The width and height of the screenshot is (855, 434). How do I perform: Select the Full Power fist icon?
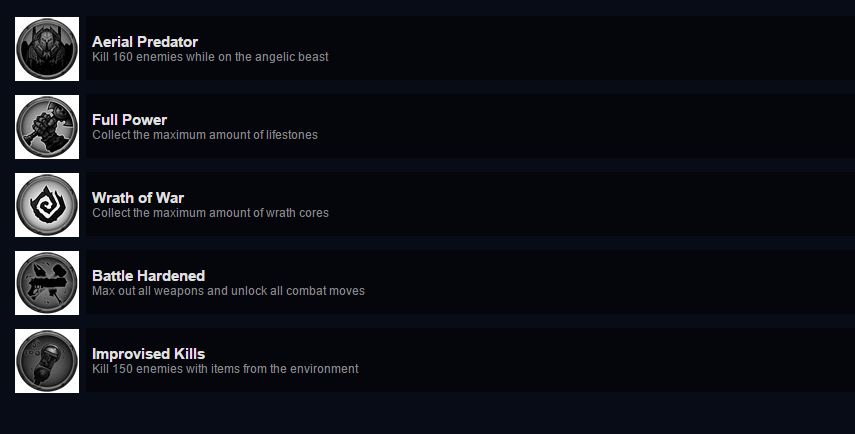47,127
